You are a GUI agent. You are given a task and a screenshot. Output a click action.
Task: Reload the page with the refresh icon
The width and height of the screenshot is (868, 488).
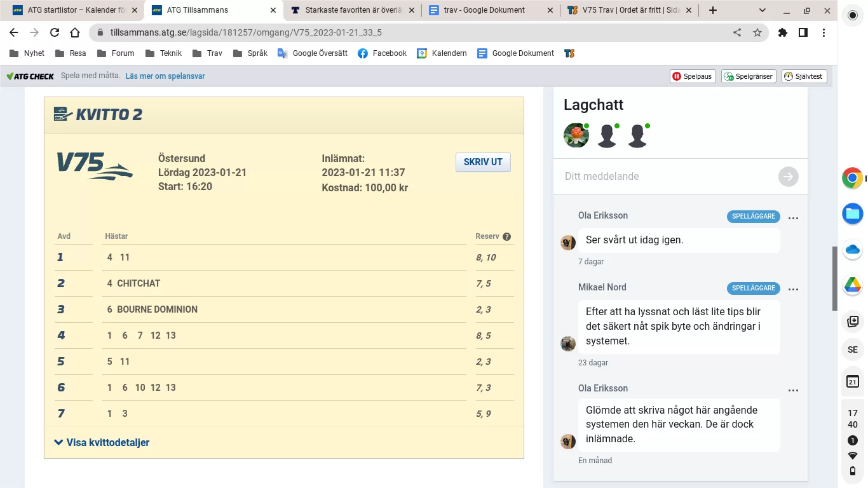click(55, 32)
